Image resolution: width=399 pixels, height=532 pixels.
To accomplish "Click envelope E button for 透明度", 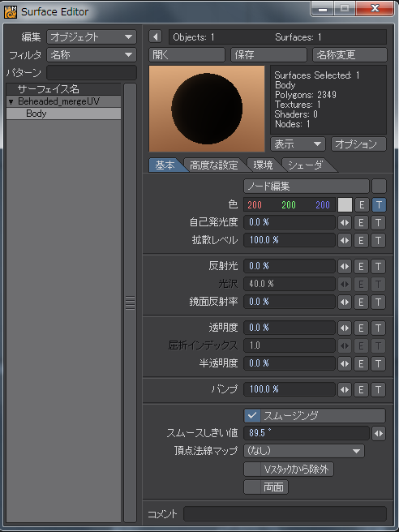I will (362, 328).
